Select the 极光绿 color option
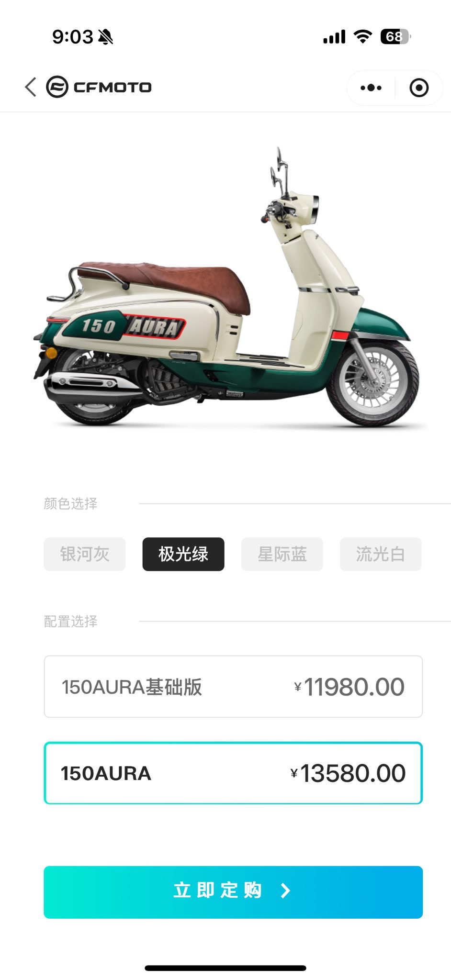The image size is (451, 980). (x=183, y=554)
